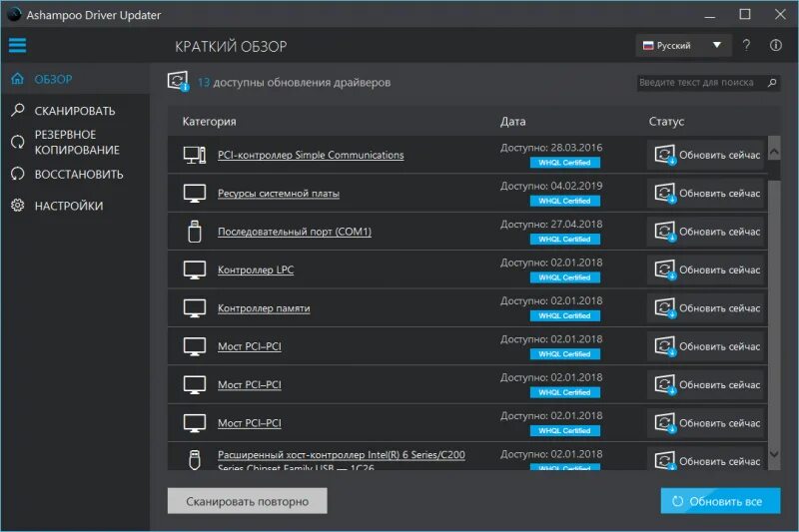The image size is (799, 532).
Task: Update Ресурсы системной платы driver now
Action: click(707, 194)
